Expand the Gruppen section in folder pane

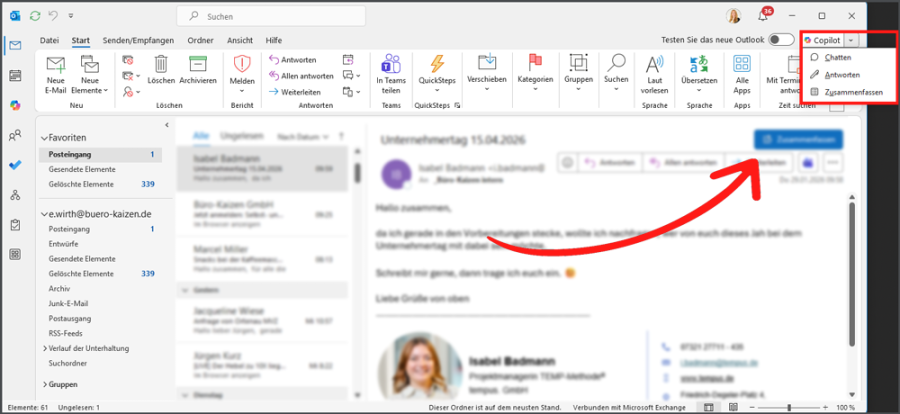[45, 384]
